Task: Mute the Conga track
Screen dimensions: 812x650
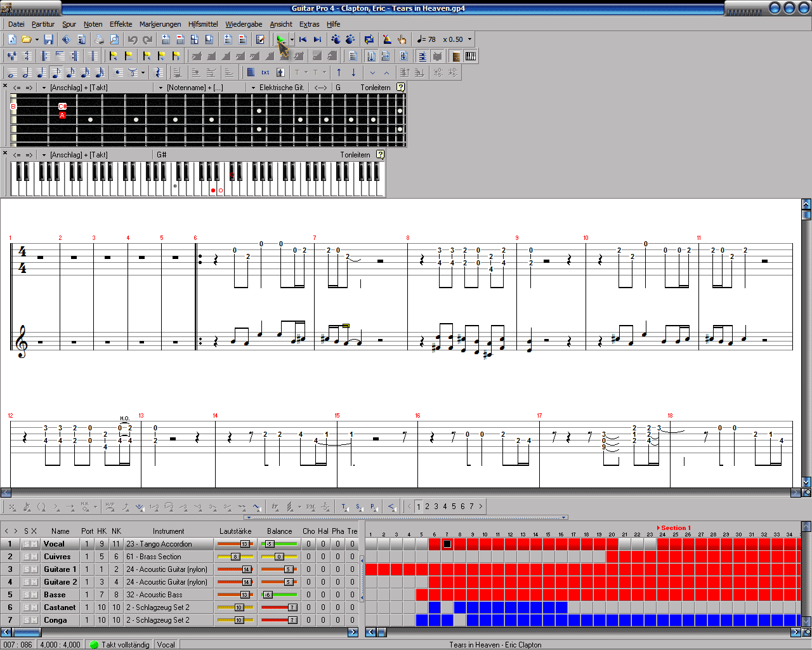Action: 34,620
